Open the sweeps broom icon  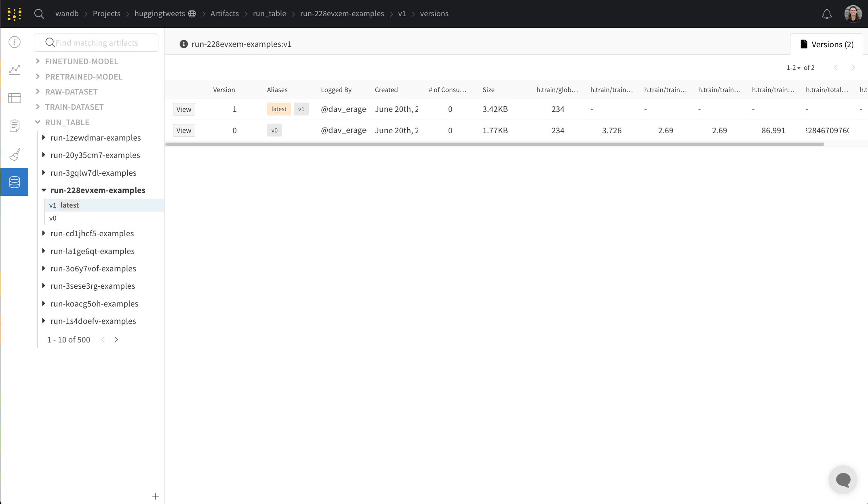click(15, 154)
